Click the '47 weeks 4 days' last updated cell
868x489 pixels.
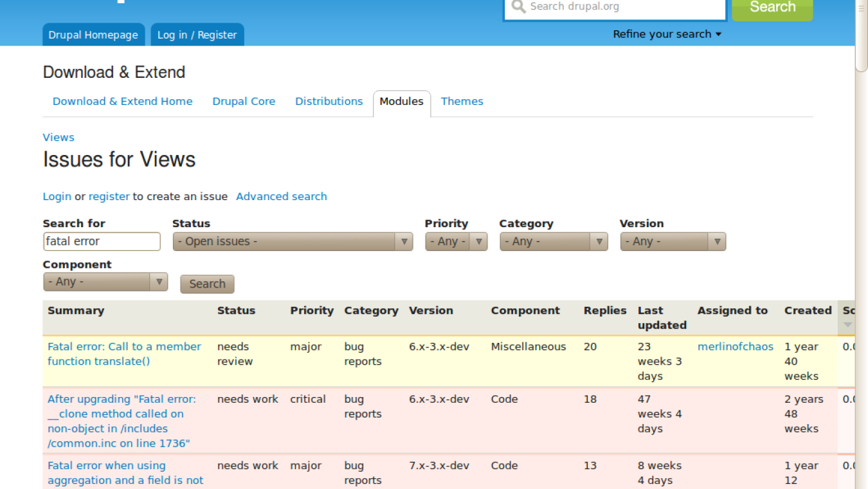click(660, 414)
